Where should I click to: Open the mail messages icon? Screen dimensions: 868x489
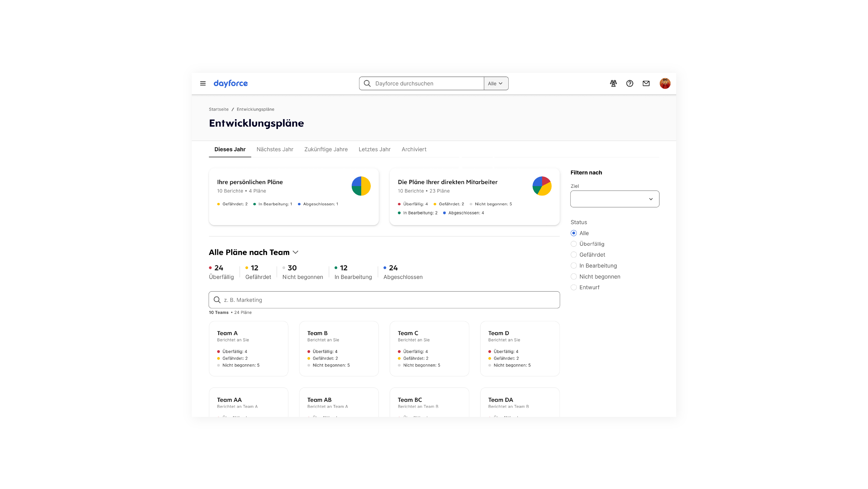tap(646, 83)
